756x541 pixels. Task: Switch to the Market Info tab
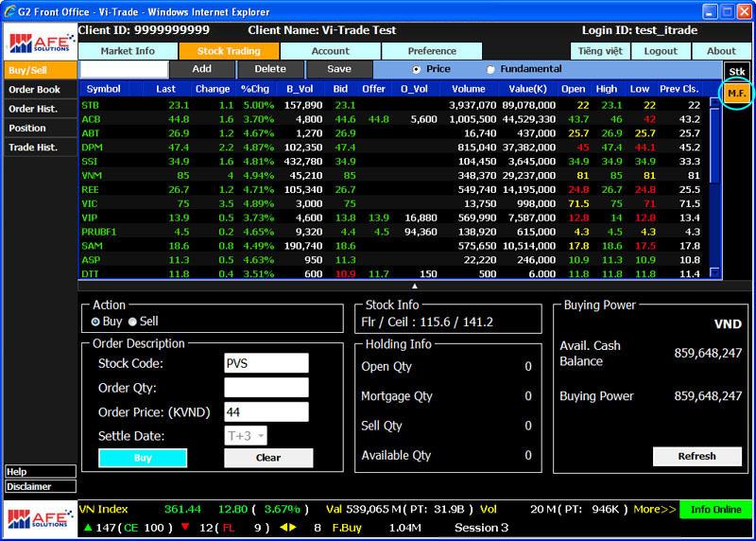tap(128, 51)
